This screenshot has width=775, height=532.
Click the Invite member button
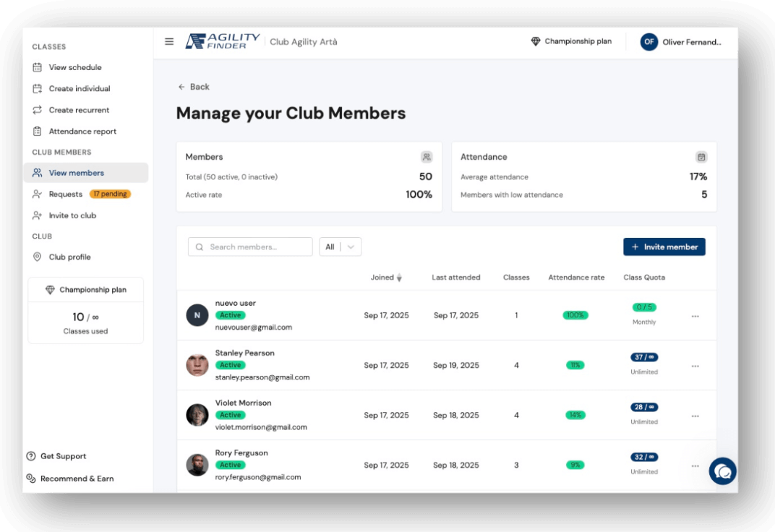[664, 247]
